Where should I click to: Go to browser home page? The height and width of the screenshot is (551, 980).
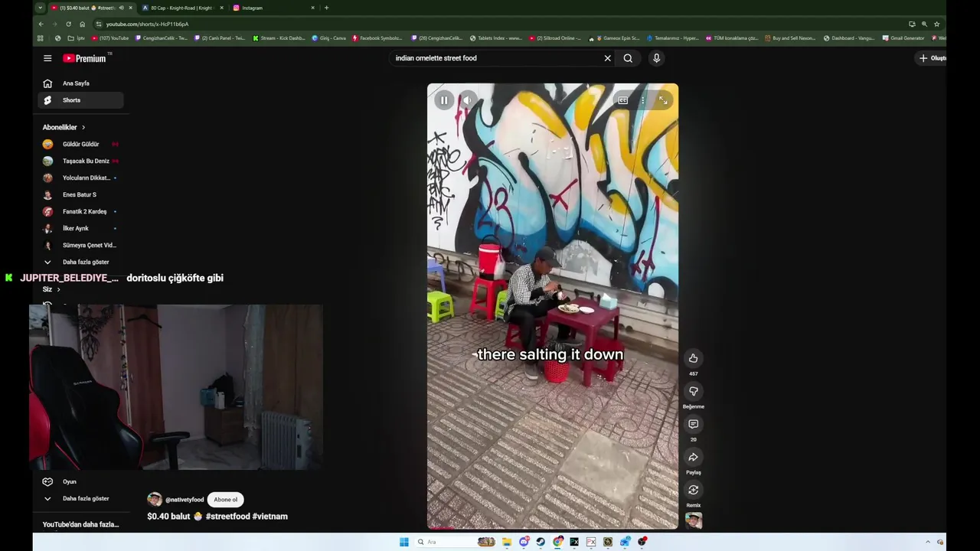coord(82,24)
